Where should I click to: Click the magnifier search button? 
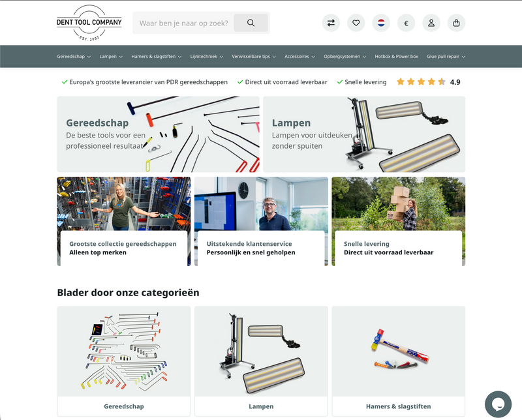(x=251, y=23)
